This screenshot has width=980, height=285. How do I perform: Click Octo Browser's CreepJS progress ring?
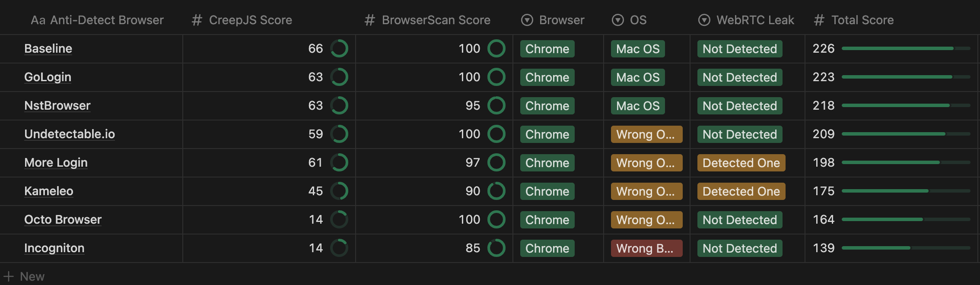click(339, 219)
